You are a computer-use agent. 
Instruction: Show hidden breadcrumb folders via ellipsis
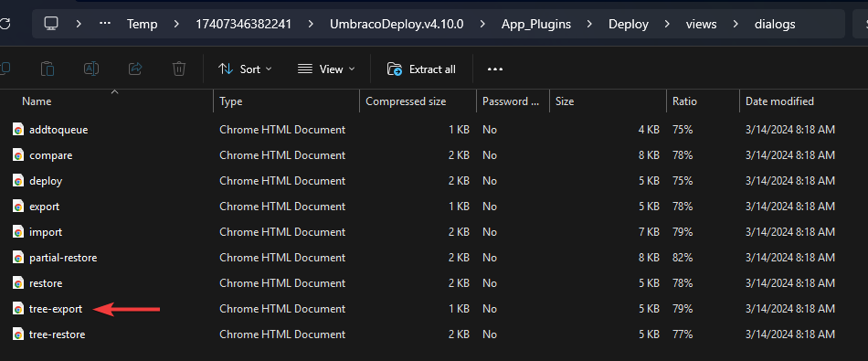point(105,24)
